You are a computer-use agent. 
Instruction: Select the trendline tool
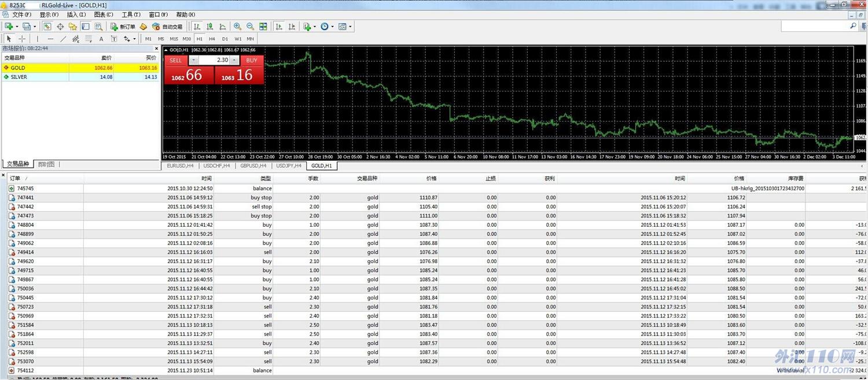[63, 39]
